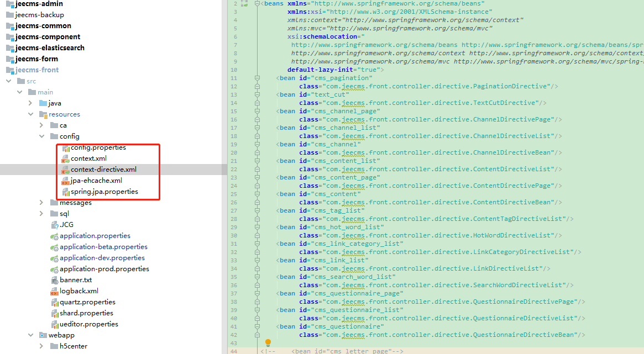This screenshot has width=644, height=354.
Task: Click the "cms_content_page" bean id
Action: [345, 177]
